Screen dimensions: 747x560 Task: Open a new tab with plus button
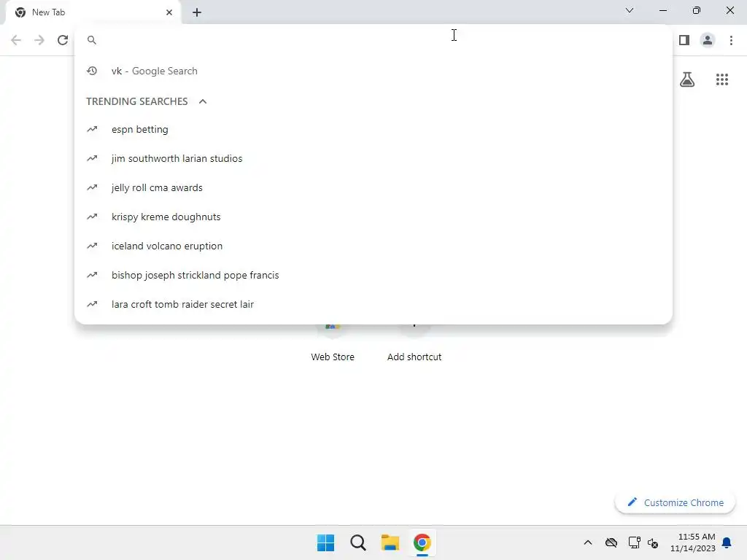pyautogui.click(x=197, y=12)
